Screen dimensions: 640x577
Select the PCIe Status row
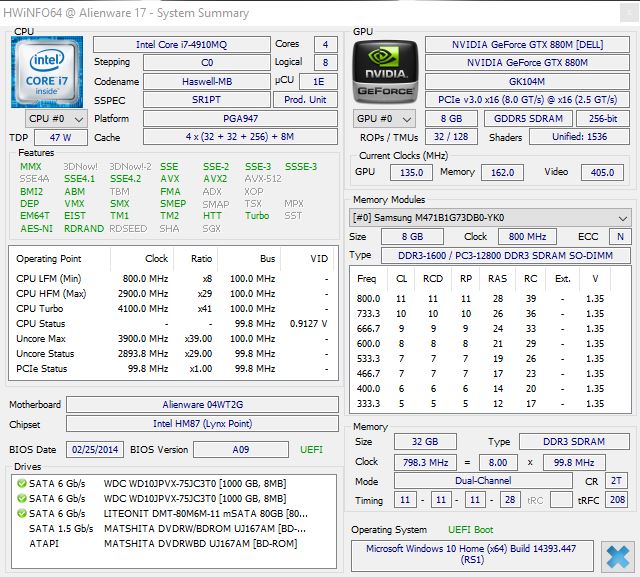[x=173, y=368]
